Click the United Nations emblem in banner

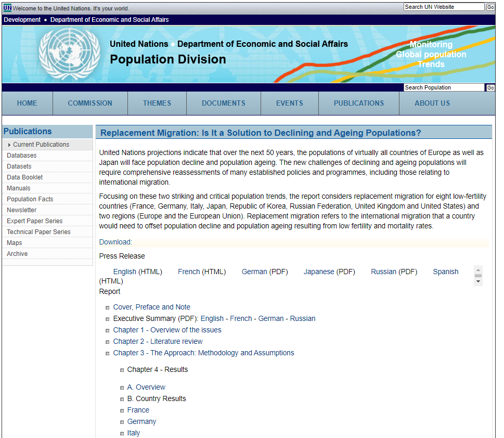pyautogui.click(x=69, y=54)
